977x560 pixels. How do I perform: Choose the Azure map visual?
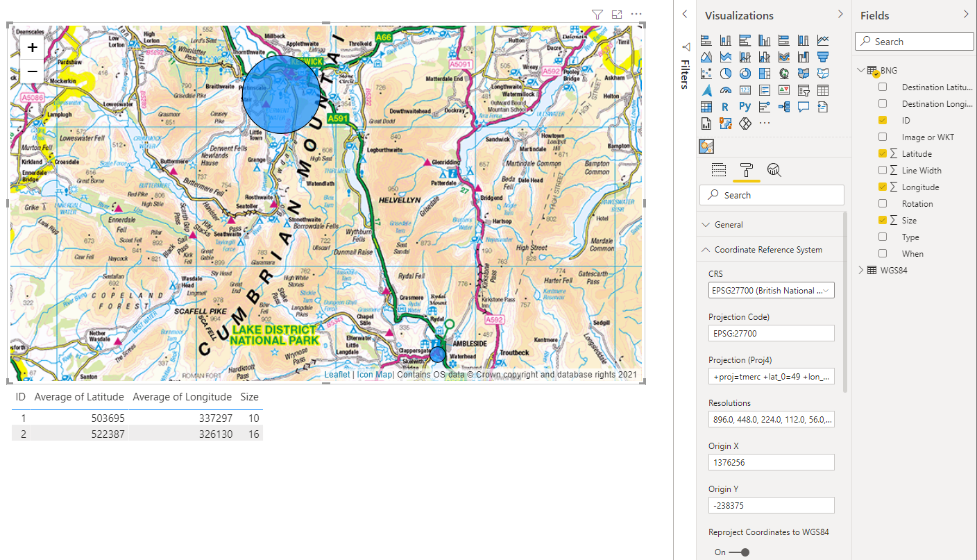706,90
